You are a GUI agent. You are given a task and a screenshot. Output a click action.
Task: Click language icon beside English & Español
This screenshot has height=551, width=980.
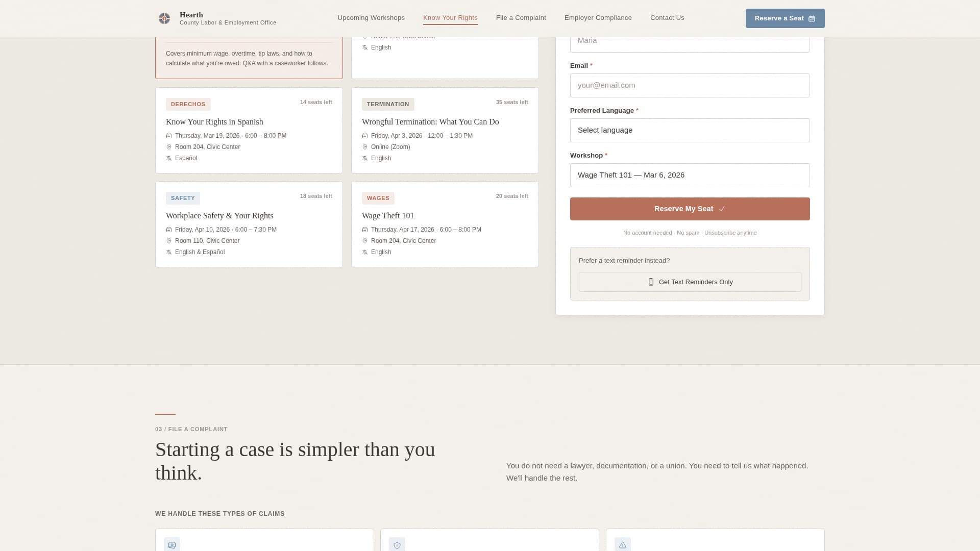(169, 252)
